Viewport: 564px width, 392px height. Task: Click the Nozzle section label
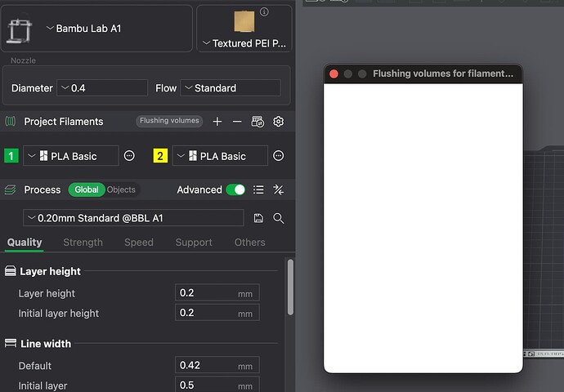point(23,60)
